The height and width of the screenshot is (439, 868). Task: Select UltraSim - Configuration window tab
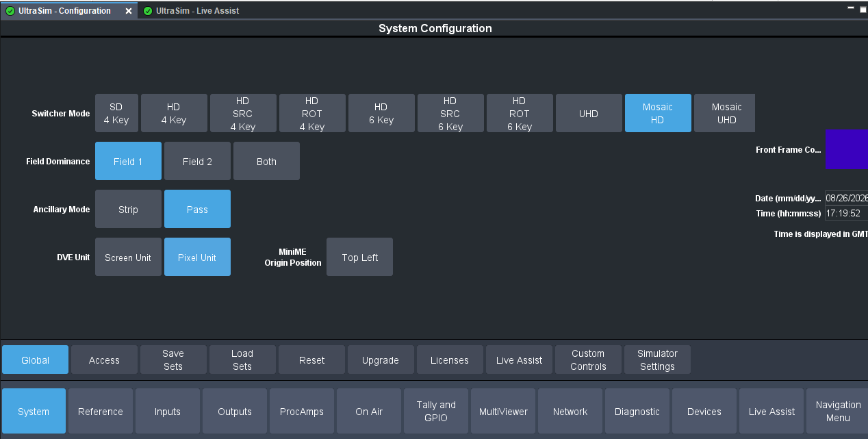(x=64, y=10)
